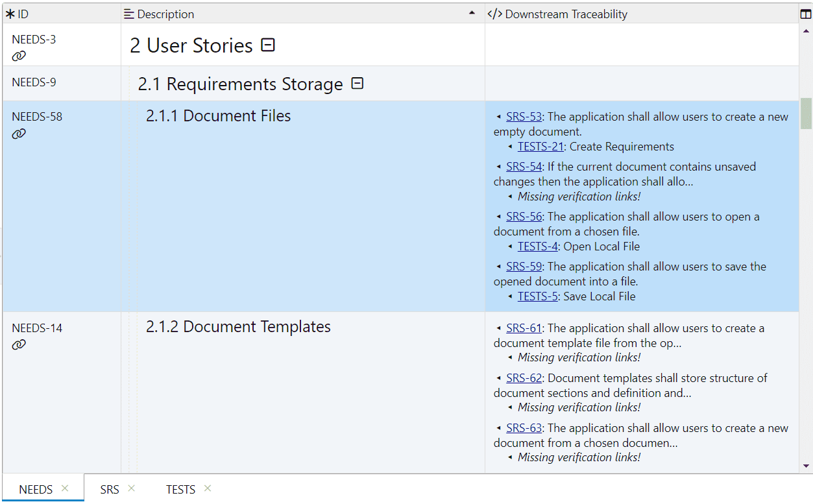This screenshot has width=813, height=504.
Task: Open the SRS-62 document templates link
Action: point(524,378)
